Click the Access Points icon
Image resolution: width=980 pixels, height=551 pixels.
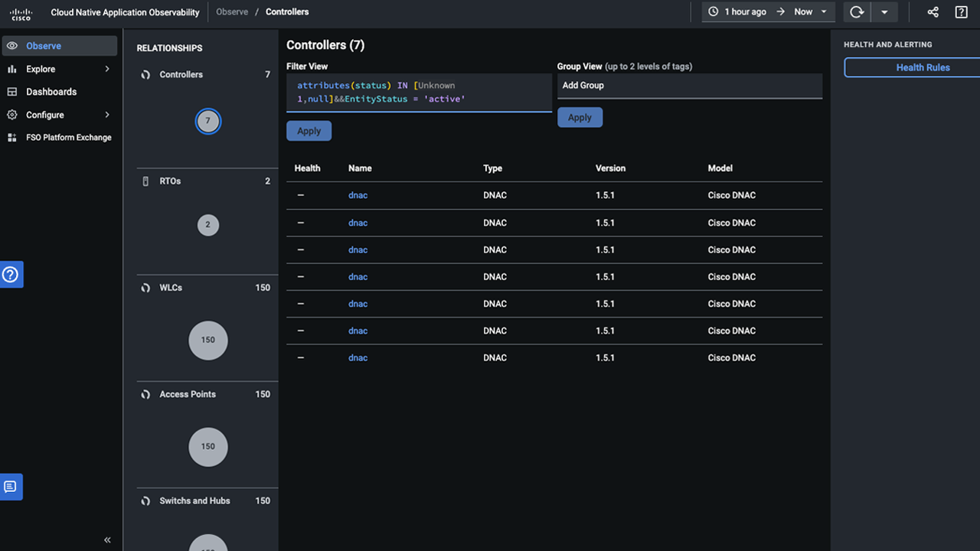145,394
